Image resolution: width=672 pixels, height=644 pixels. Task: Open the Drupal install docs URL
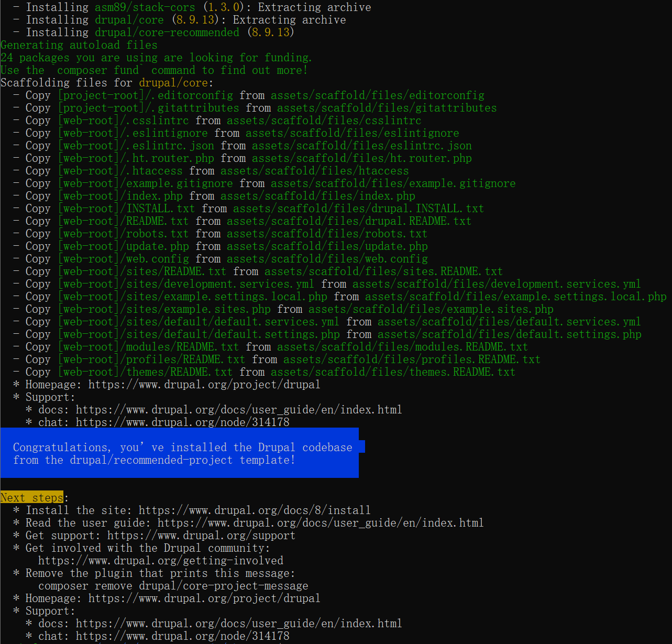[x=255, y=510]
